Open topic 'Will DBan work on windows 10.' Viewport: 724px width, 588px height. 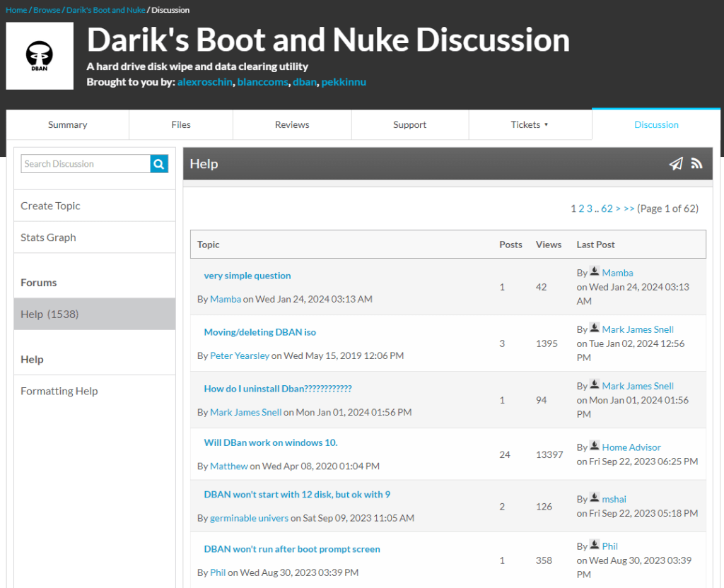(x=271, y=442)
